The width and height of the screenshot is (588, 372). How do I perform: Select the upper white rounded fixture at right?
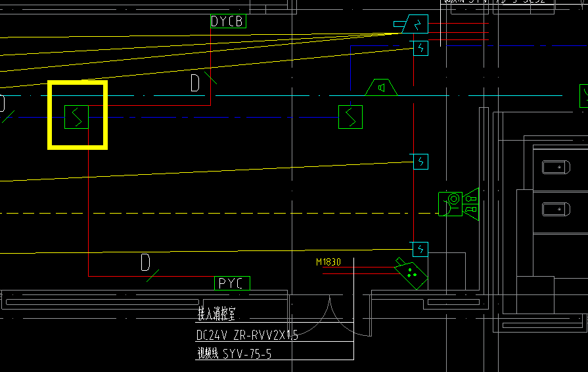pyautogui.click(x=556, y=167)
